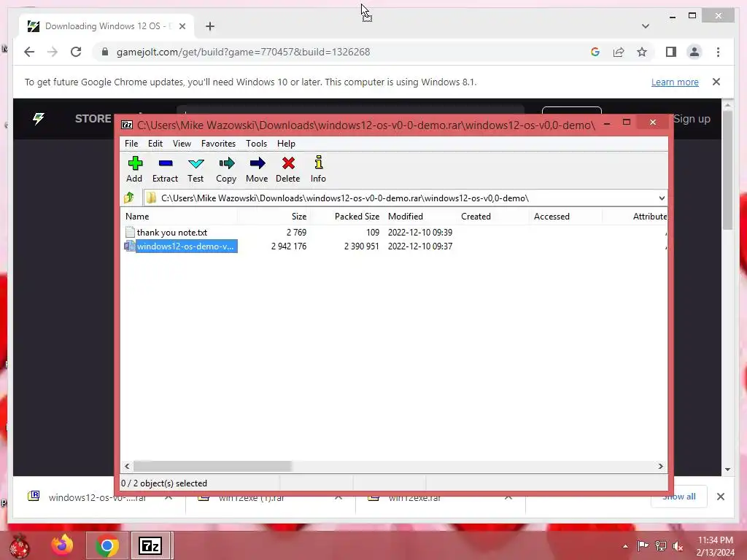Open the Favorites menu

tap(218, 144)
